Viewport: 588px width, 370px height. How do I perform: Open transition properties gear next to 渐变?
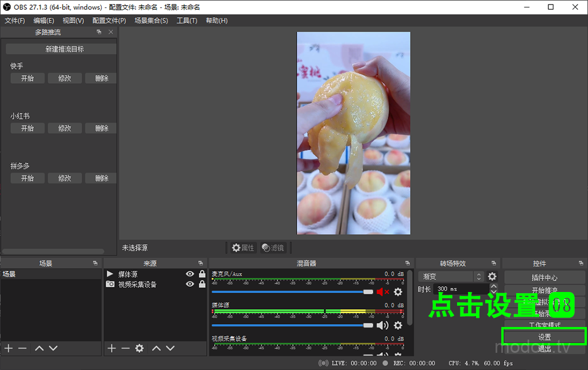[x=492, y=276]
